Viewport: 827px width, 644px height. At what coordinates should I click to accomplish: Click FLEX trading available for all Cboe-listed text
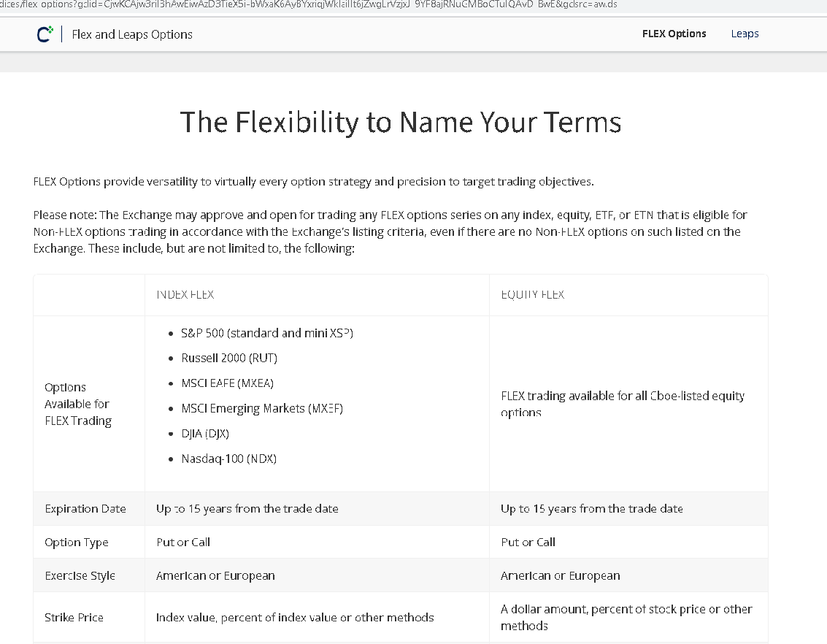pos(623,404)
